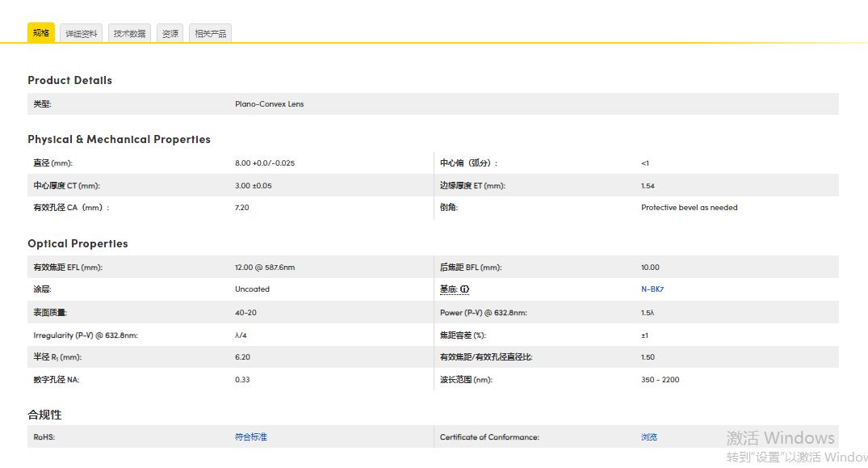The image size is (868, 468).
Task: Select the highlighted 规格 tab
Action: [40, 32]
